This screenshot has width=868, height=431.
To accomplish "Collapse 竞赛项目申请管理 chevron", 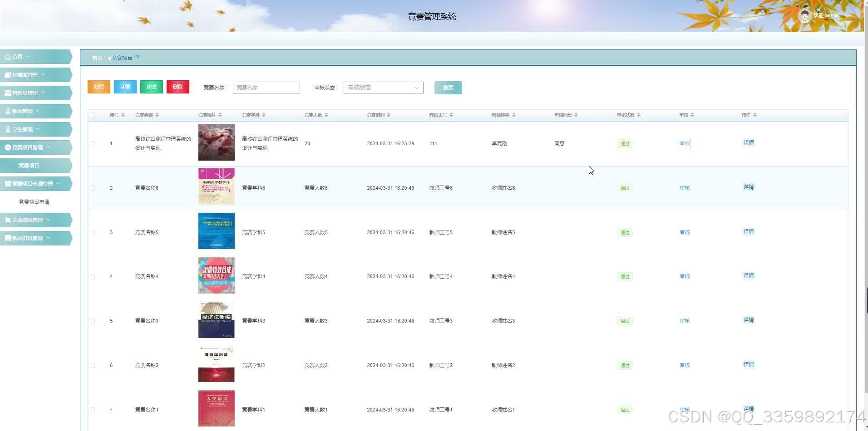I will click(x=58, y=184).
